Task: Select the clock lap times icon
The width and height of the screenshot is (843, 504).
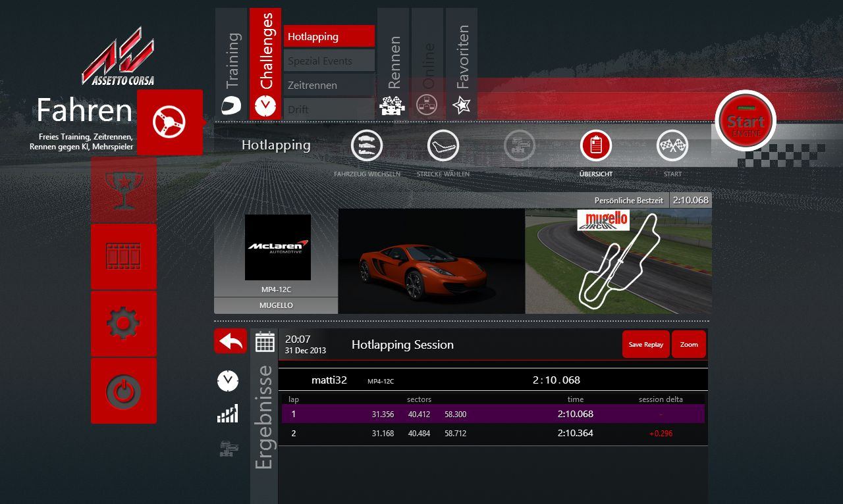Action: click(228, 380)
